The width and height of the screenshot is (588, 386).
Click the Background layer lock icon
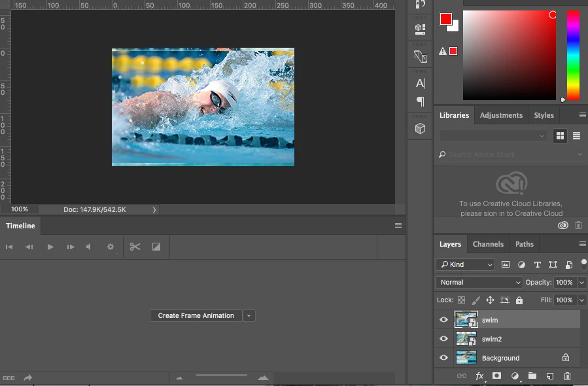(566, 357)
